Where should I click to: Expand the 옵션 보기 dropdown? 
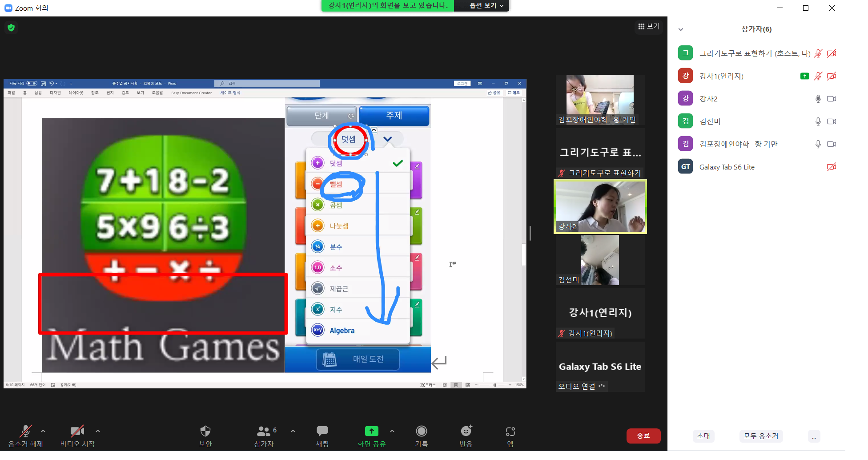(486, 5)
